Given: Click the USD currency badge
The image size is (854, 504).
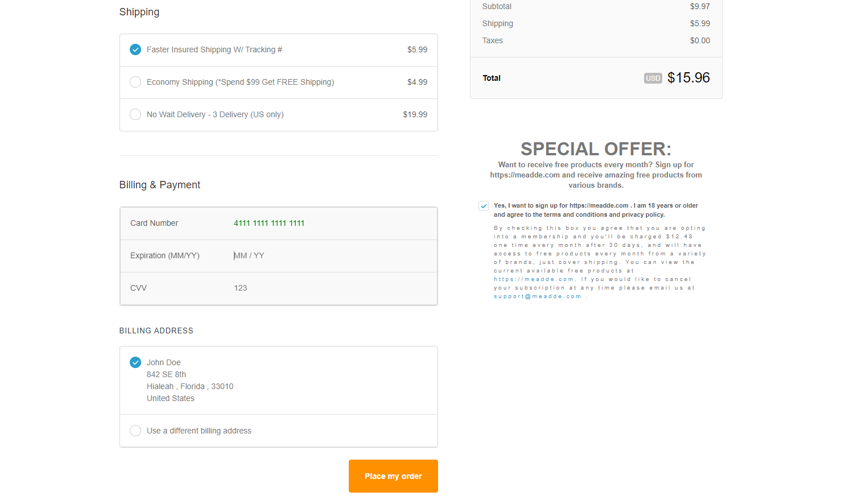Looking at the screenshot, I should click(x=653, y=78).
